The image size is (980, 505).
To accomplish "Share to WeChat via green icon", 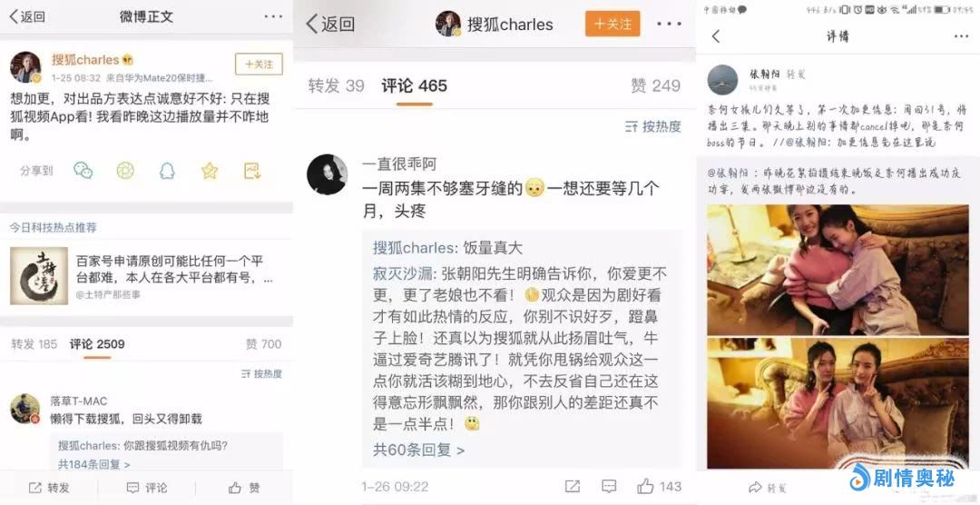I will point(83,170).
